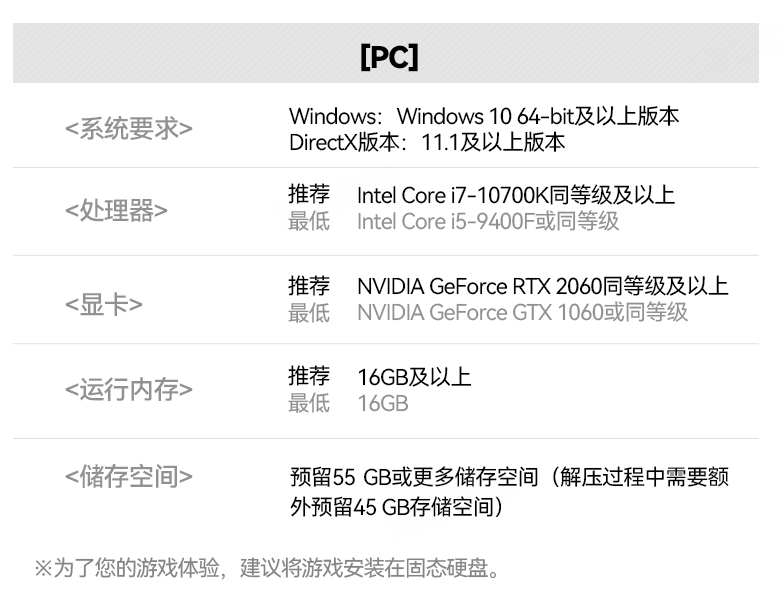
Task: Select the <处理器> row label
Action: [x=116, y=211]
